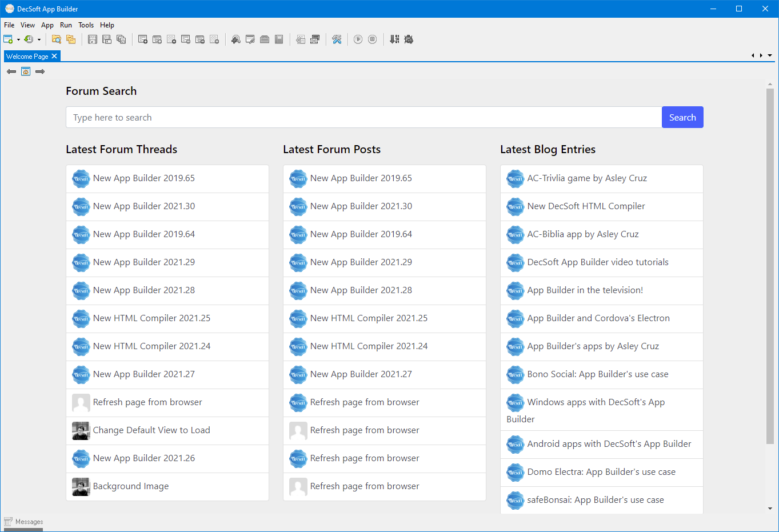779x532 pixels.
Task: Click the window-with-left-arrow toolbar icon
Action: [x=301, y=39]
